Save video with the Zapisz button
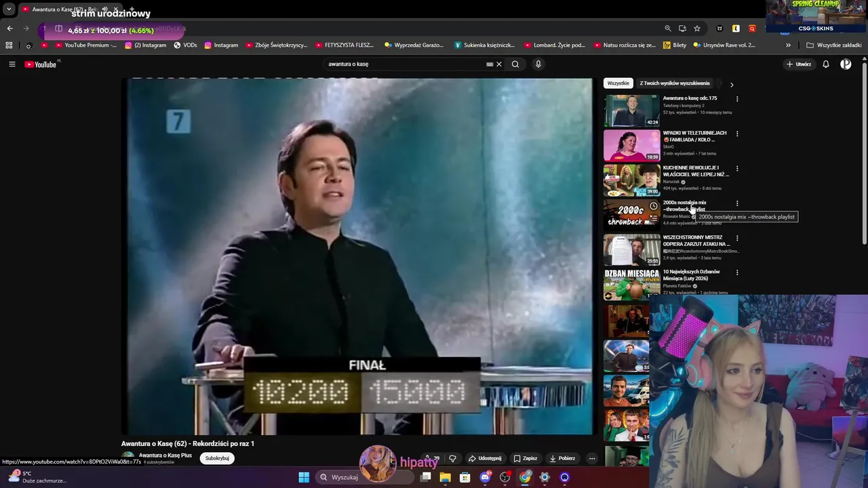The image size is (868, 488). (526, 458)
